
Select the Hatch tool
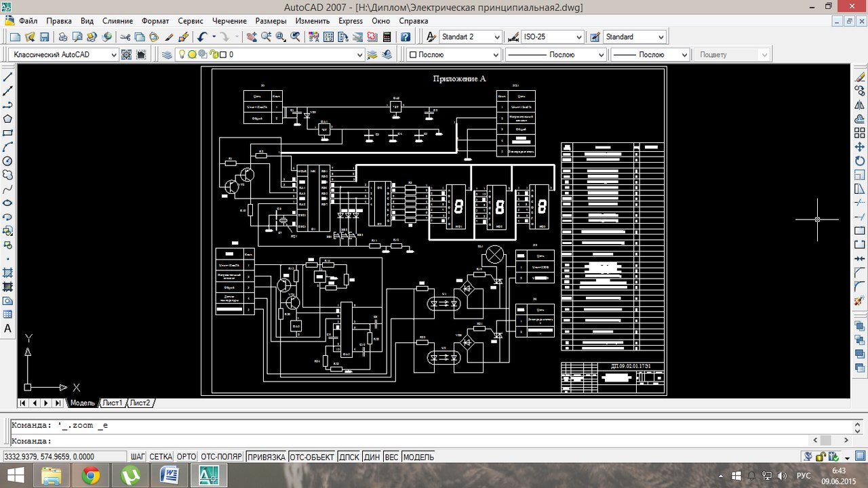point(8,272)
